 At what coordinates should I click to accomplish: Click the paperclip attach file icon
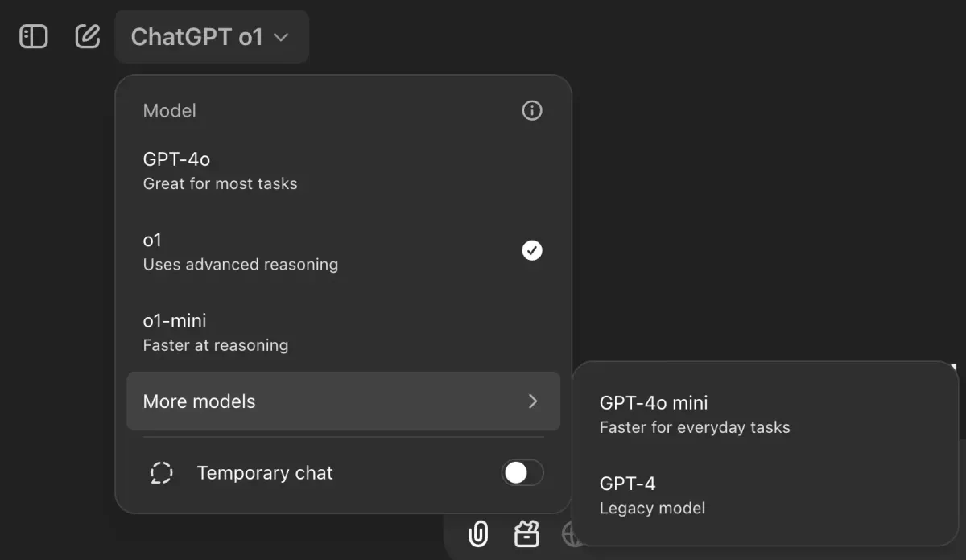(x=478, y=533)
